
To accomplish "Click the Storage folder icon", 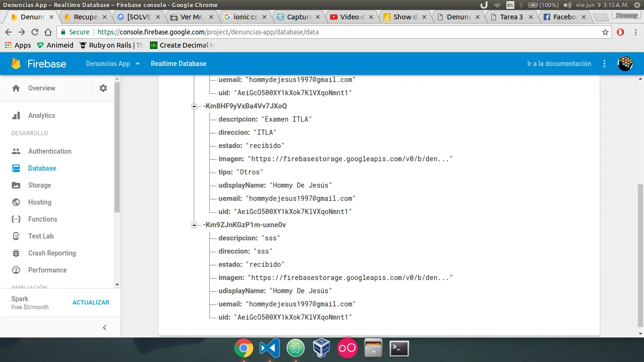I will (x=16, y=185).
